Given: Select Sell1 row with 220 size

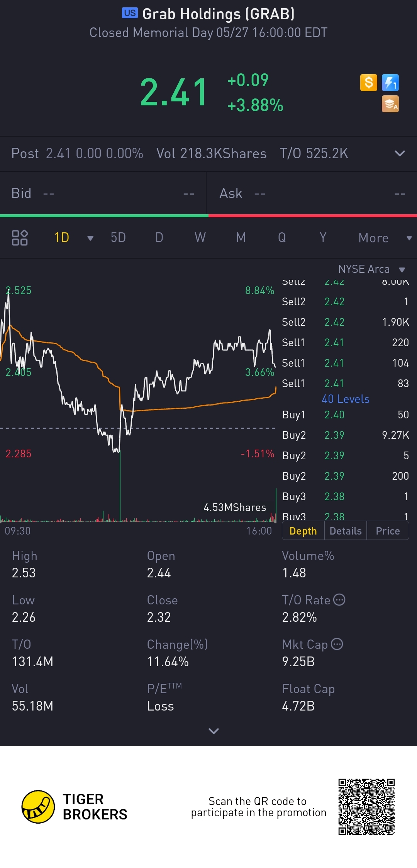Looking at the screenshot, I should tap(346, 342).
